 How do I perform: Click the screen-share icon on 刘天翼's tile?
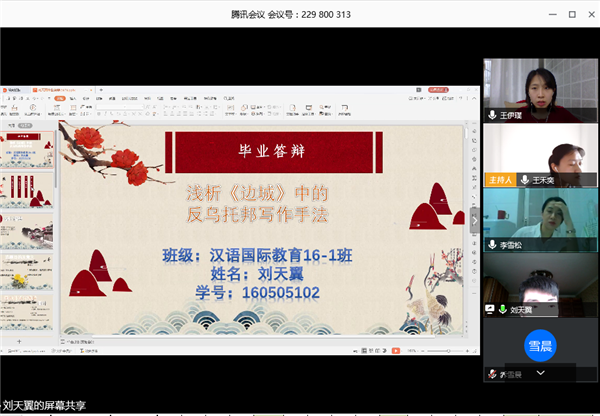491,310
